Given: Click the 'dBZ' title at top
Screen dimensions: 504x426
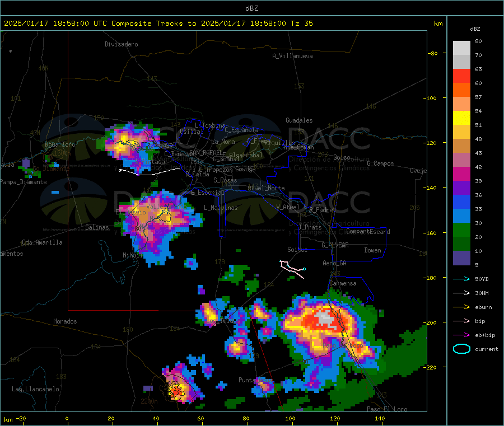Looking at the screenshot, I should (x=251, y=8).
